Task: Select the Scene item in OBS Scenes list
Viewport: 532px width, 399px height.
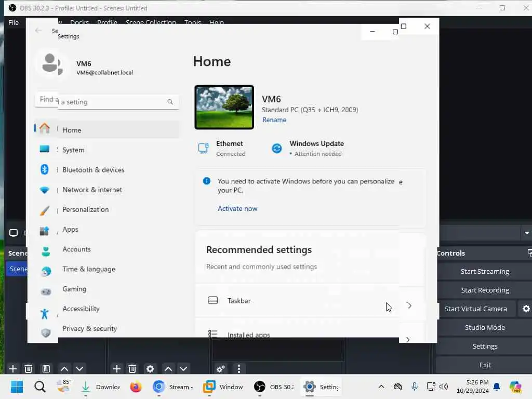Action: click(17, 269)
